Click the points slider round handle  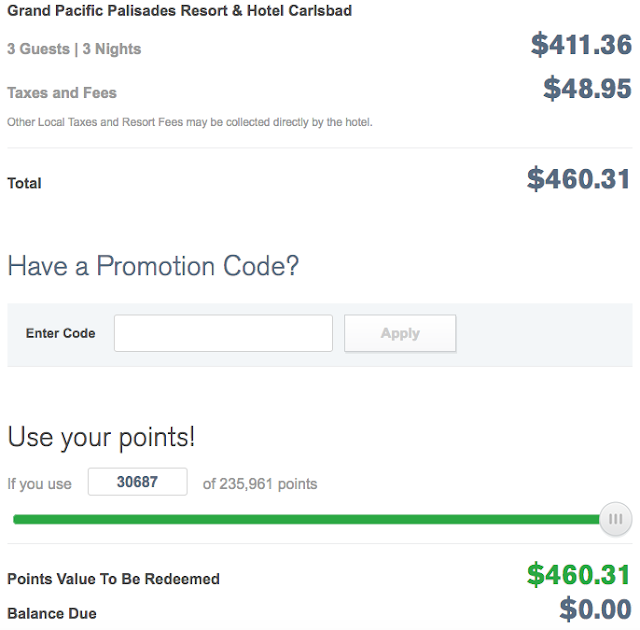615,519
